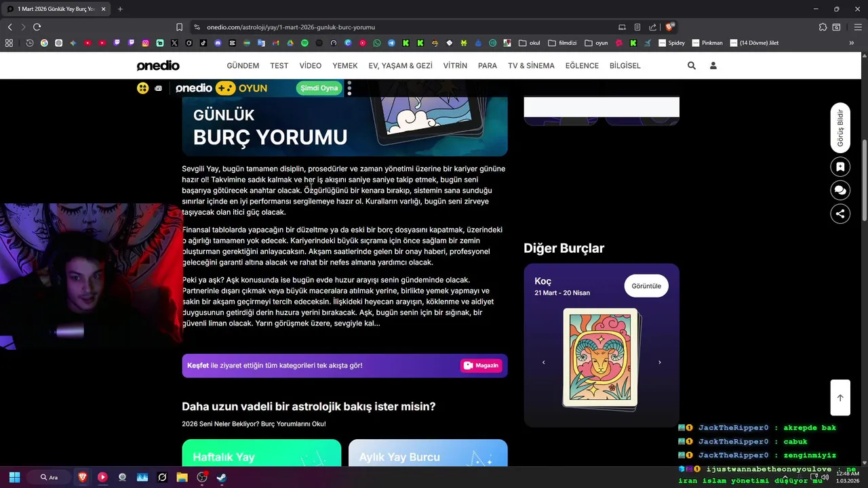Viewport: 868px width, 488px height.
Task: Open comments via the chat bubble button
Action: [840, 190]
